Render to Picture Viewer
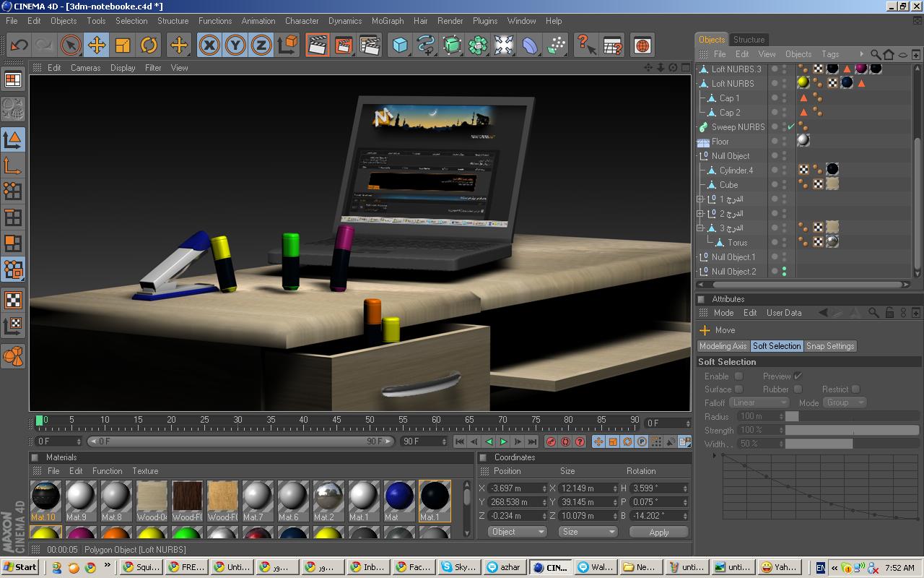 [344, 46]
